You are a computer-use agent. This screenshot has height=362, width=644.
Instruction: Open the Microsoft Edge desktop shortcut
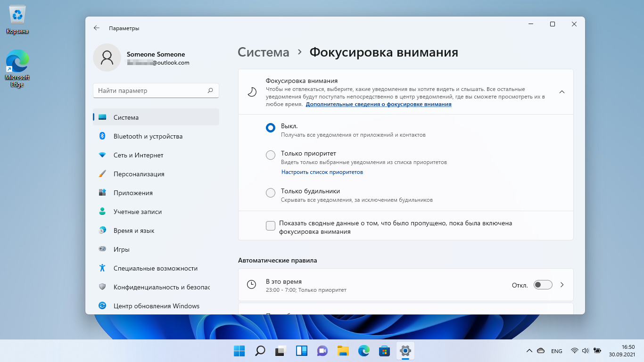point(17,68)
